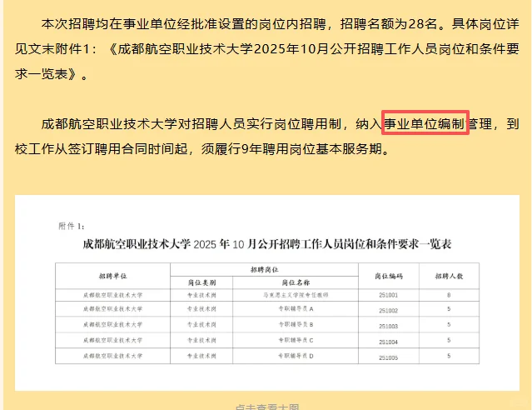Screen dimensions: 532x410
Task: Select position code cell '251001'
Action: (389, 295)
